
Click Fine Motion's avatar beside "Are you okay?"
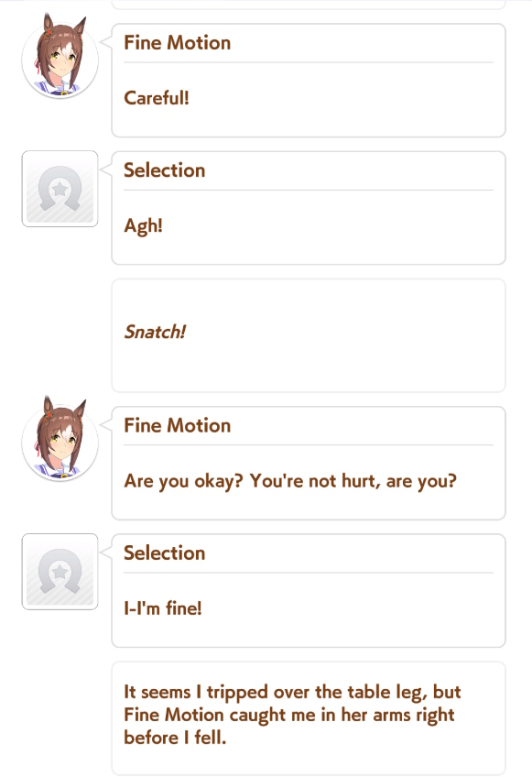[60, 440]
